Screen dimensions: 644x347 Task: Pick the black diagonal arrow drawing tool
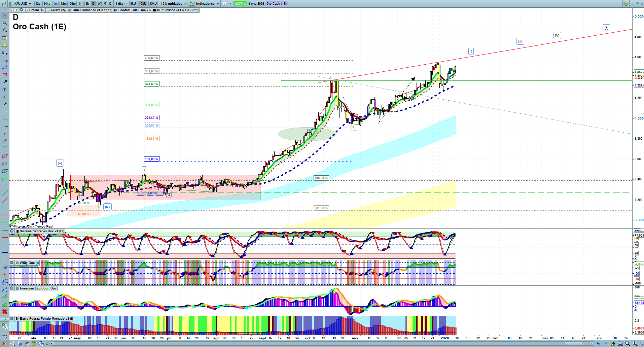[5, 82]
